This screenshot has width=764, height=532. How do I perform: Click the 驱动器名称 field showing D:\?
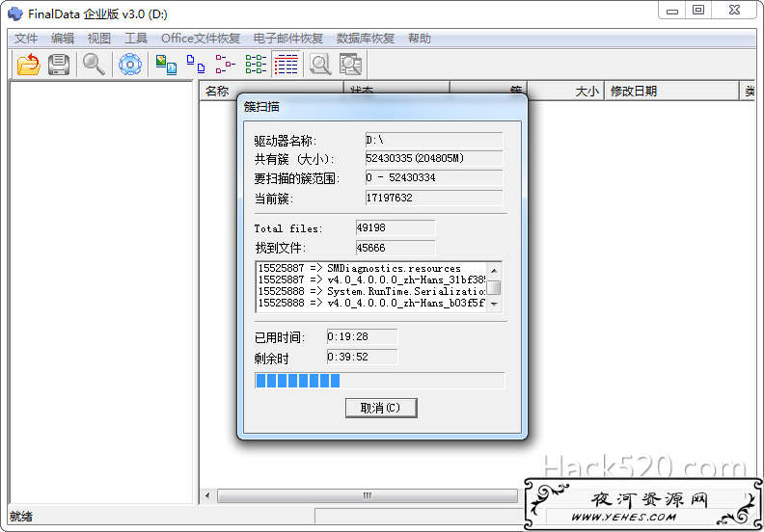(434, 140)
